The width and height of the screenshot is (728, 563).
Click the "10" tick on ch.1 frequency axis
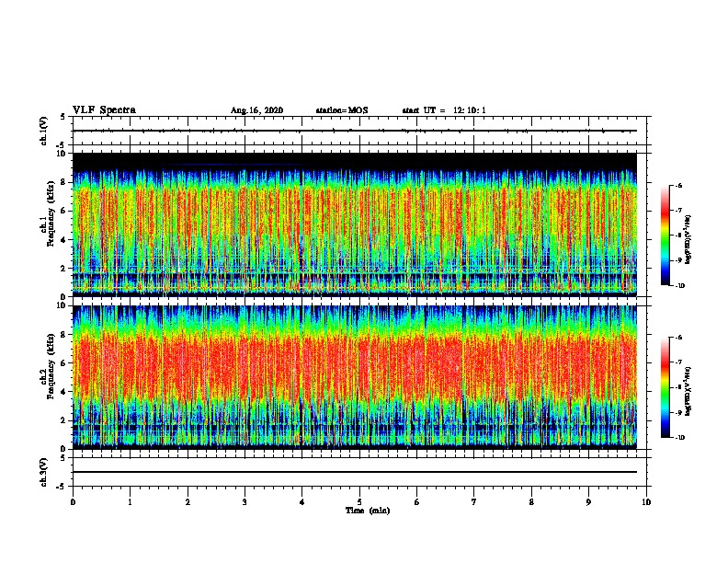point(63,154)
